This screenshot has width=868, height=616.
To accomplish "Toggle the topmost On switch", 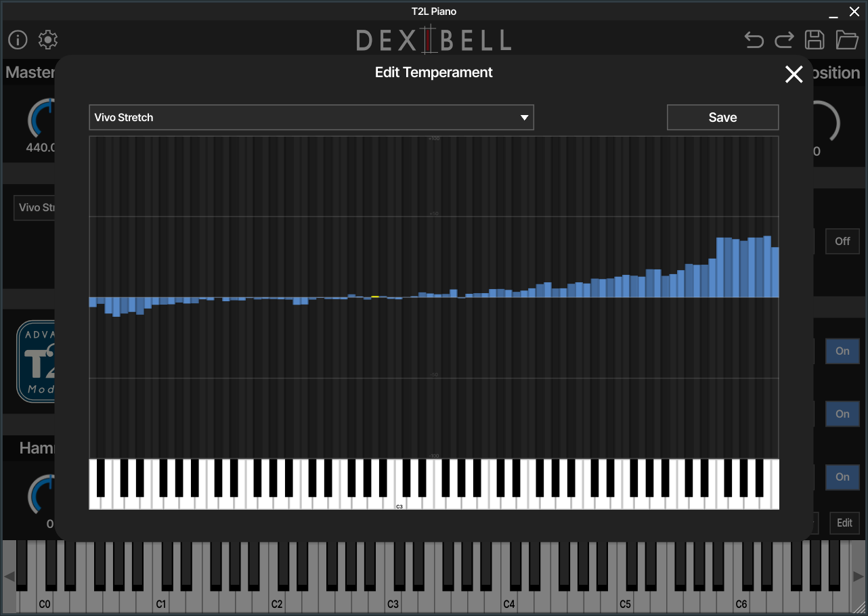I will coord(842,351).
